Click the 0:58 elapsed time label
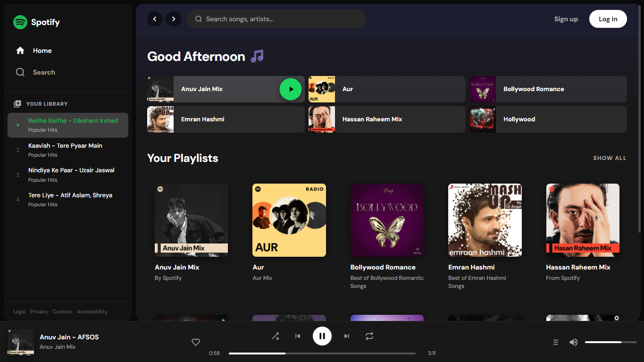Viewport: 644px width, 362px height. (x=214, y=353)
